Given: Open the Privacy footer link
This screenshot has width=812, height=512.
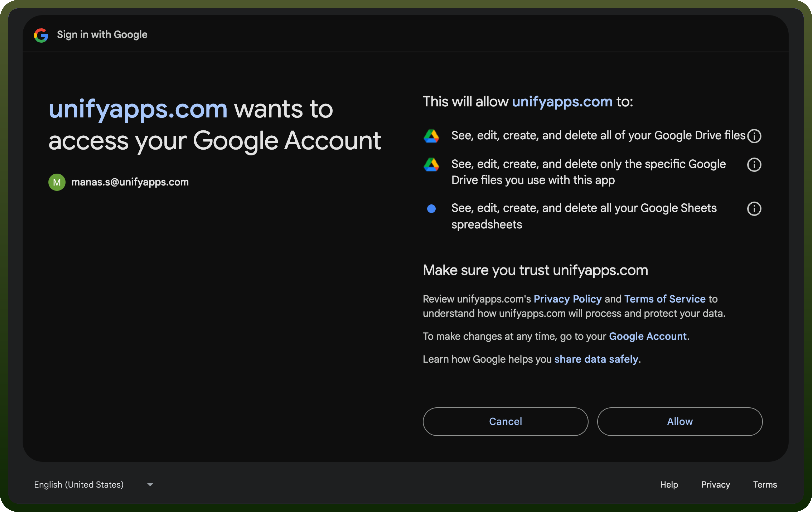Looking at the screenshot, I should click(x=715, y=485).
